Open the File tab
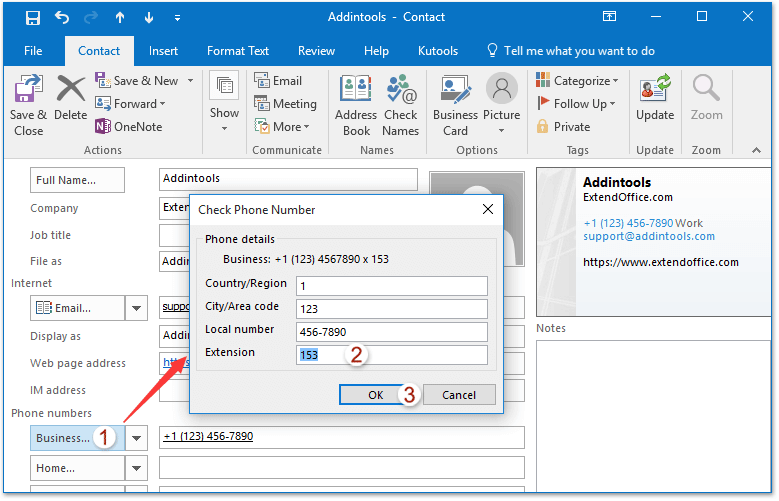Viewport: 779px width, 501px height. pyautogui.click(x=33, y=51)
